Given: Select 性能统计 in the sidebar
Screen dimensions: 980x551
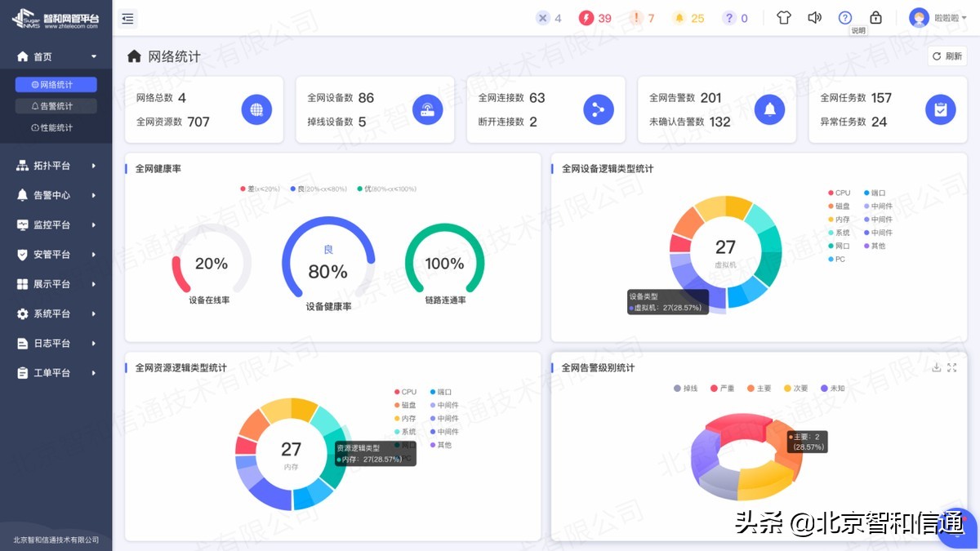Looking at the screenshot, I should tap(56, 126).
